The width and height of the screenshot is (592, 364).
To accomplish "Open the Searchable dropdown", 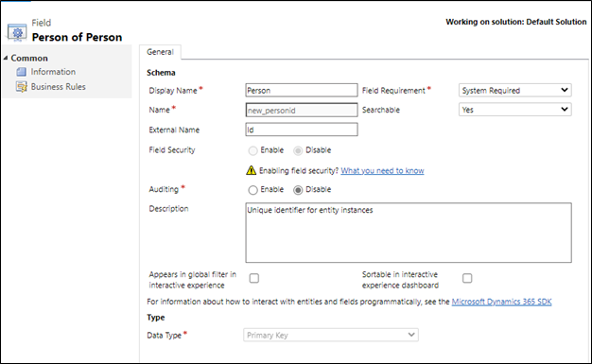I will click(x=515, y=110).
